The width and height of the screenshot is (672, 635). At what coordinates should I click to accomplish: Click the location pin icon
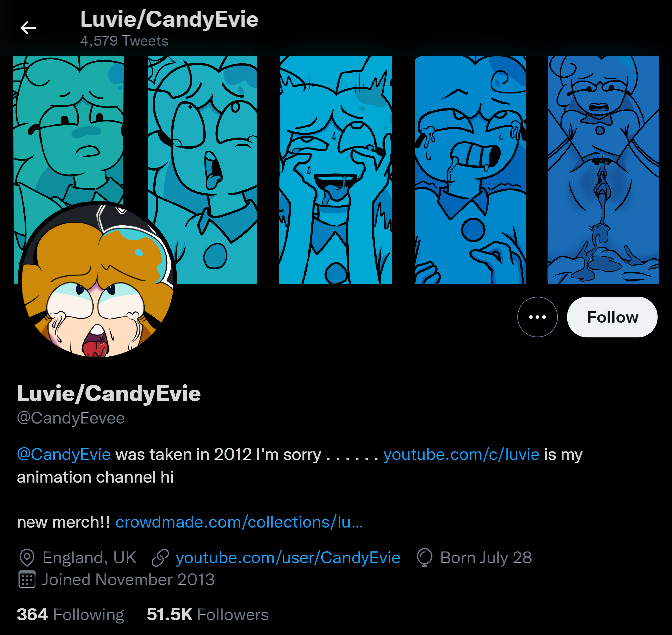tap(27, 557)
